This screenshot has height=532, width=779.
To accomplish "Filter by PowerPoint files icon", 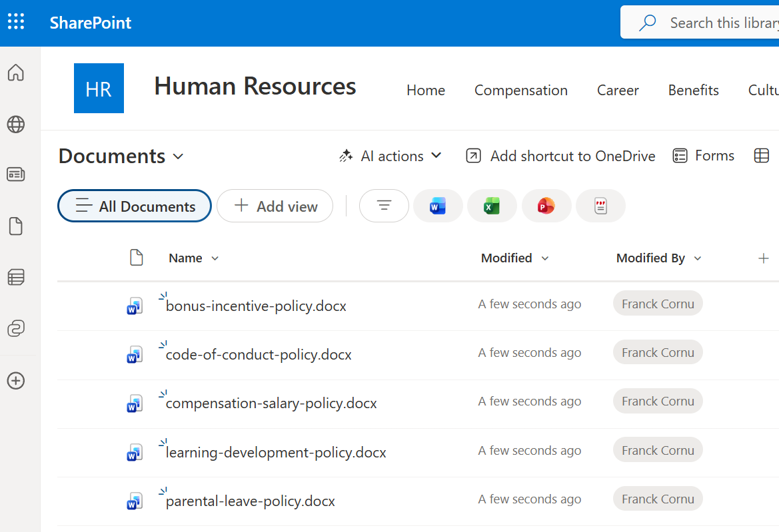I will pos(546,206).
